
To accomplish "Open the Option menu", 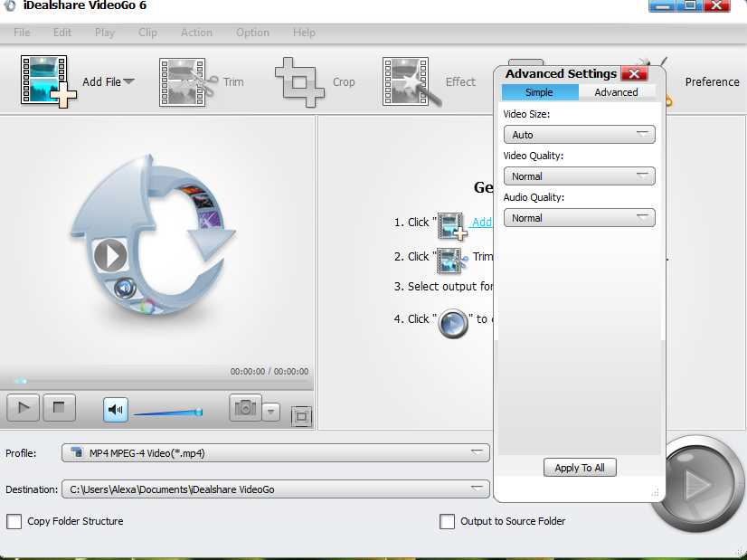I will click(252, 33).
